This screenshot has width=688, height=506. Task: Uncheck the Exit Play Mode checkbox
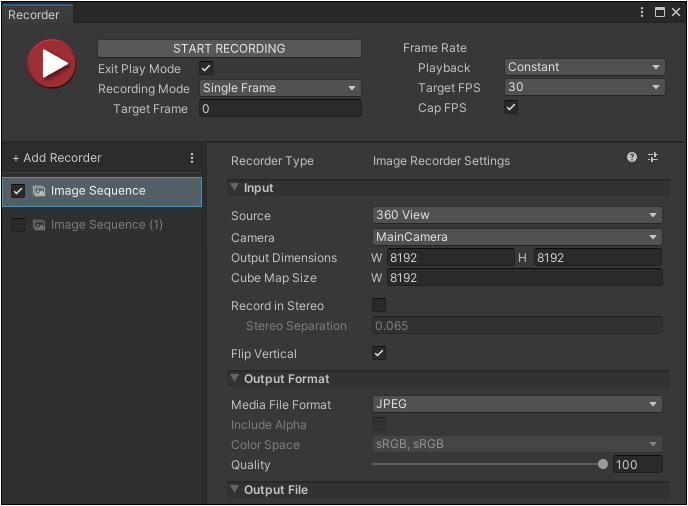[x=206, y=68]
